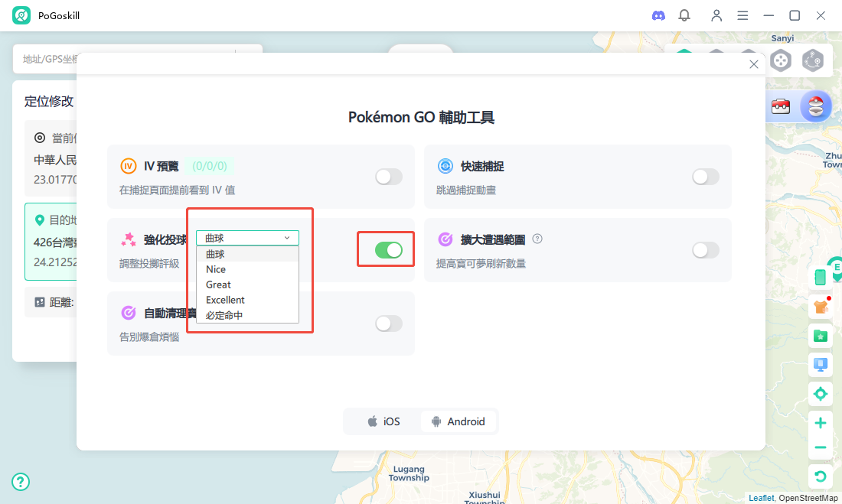This screenshot has height=504, width=842.
Task: Select Nice throw option
Action: (247, 269)
